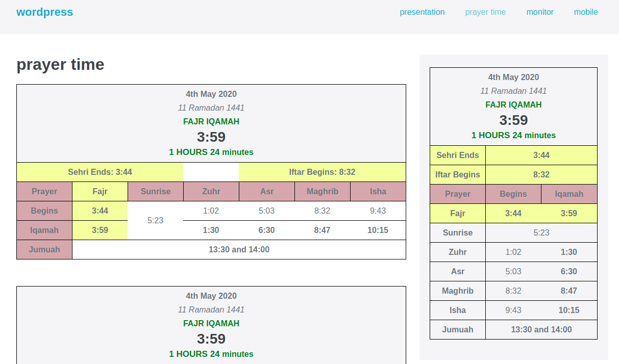Open the wordpress site title link
This screenshot has height=364, width=619.
tap(44, 12)
